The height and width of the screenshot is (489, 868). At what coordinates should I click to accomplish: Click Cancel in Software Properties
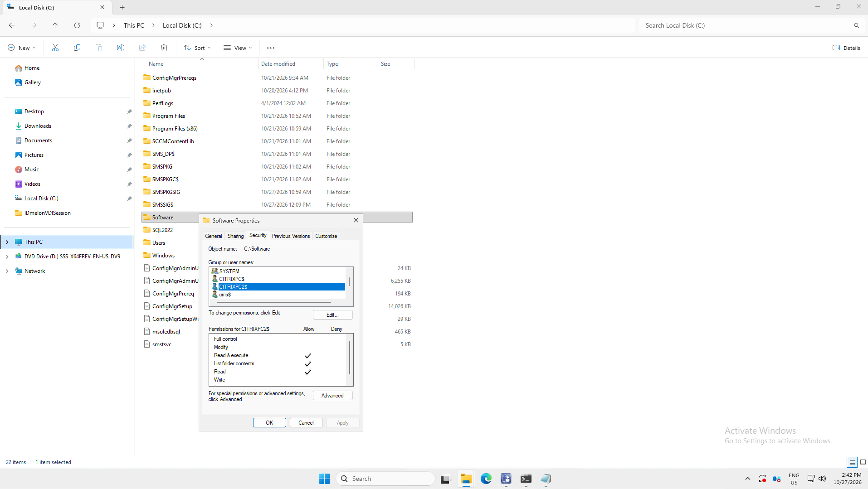tap(306, 423)
